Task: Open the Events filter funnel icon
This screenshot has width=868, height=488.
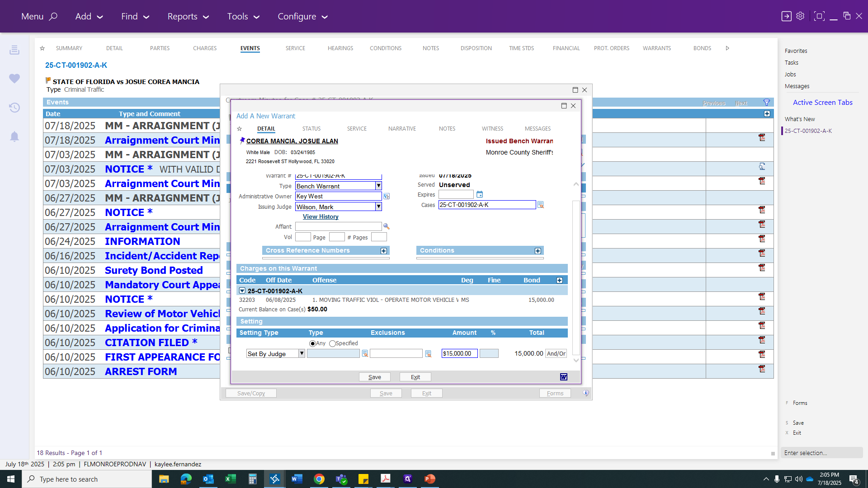Action: [x=767, y=103]
